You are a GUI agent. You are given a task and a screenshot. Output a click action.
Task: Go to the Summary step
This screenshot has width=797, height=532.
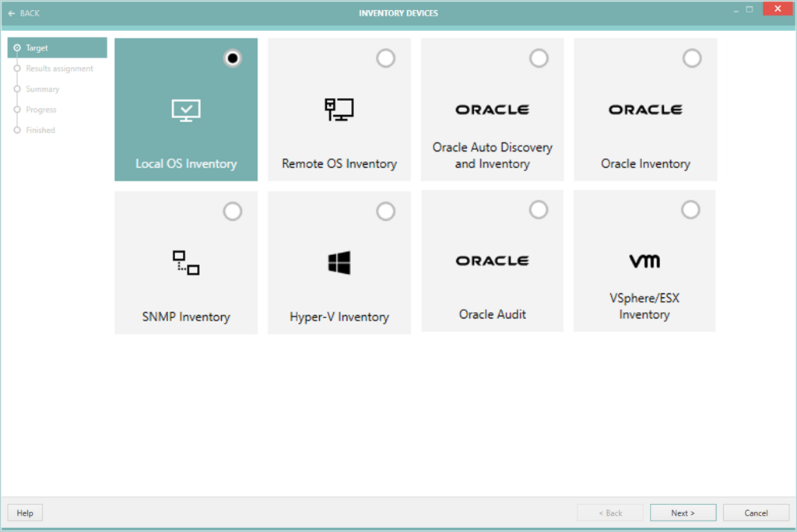43,89
